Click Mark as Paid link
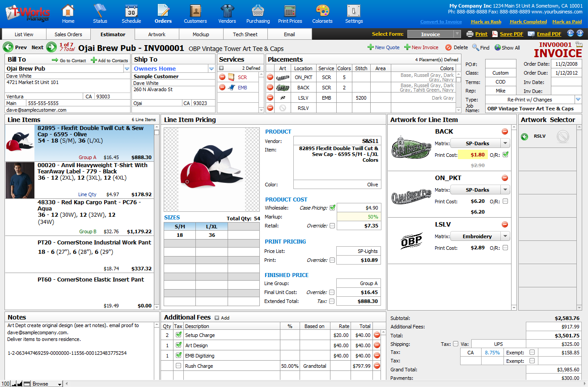 (567, 21)
